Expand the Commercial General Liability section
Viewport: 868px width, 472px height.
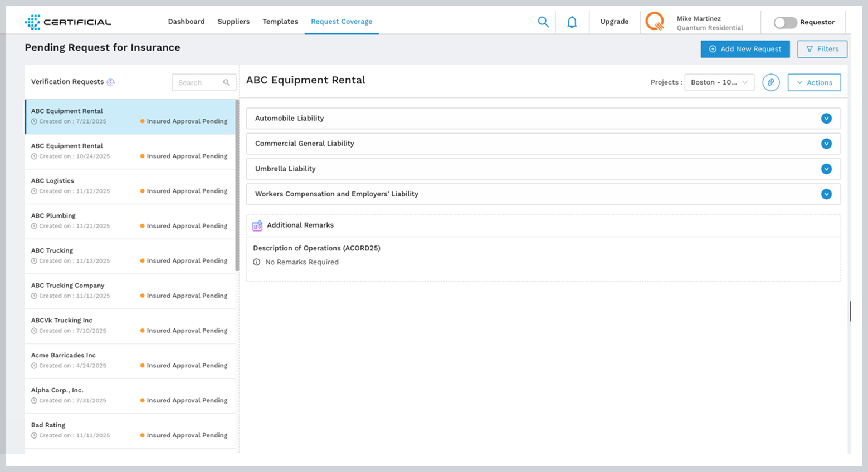(826, 144)
